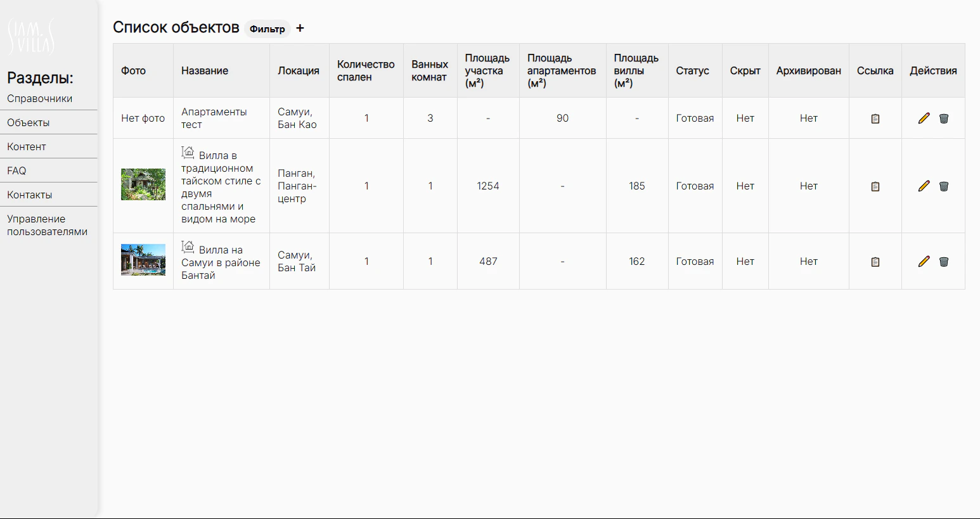Viewport: 980px width, 519px height.
Task: Open Управление пользователями section
Action: (48, 226)
